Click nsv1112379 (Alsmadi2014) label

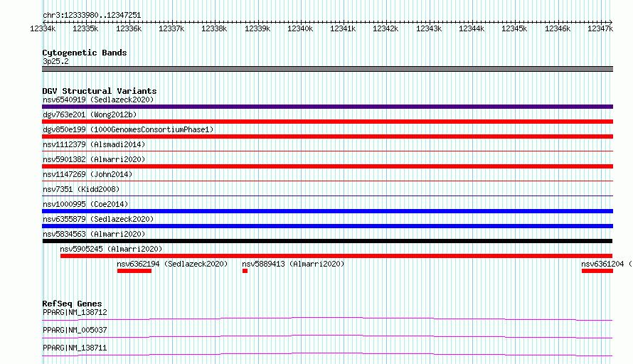pos(94,144)
